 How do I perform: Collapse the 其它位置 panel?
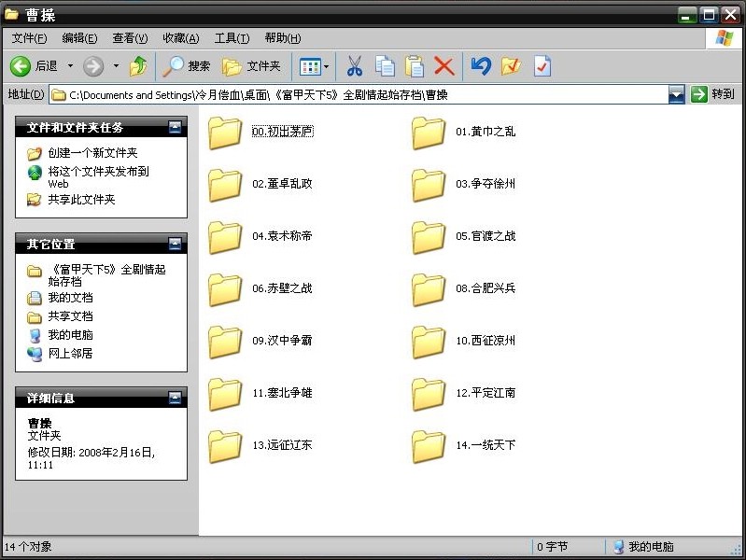click(x=175, y=244)
